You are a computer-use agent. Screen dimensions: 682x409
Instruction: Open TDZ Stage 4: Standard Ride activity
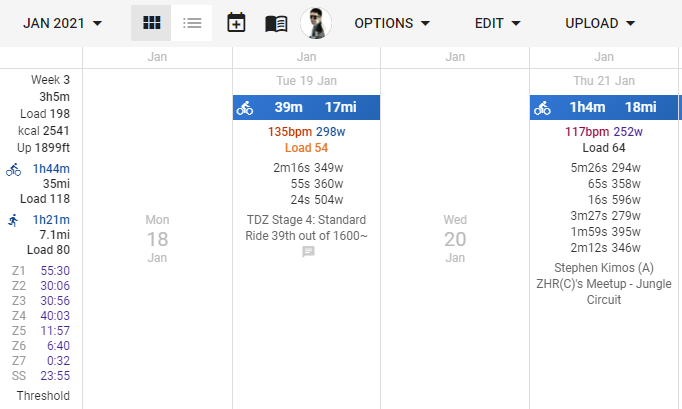tap(306, 228)
